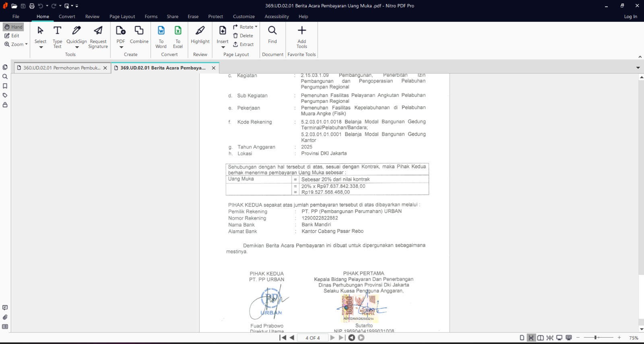Adjust the zoom slider handle

(595, 338)
